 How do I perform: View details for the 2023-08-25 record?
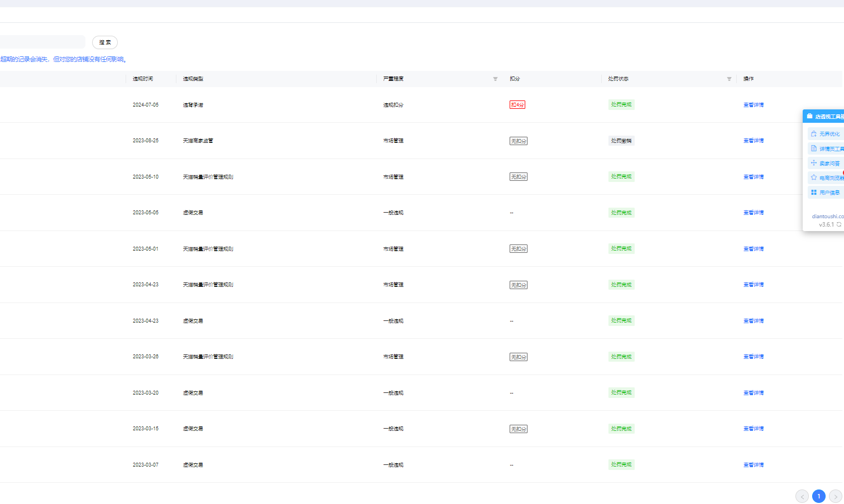point(754,141)
